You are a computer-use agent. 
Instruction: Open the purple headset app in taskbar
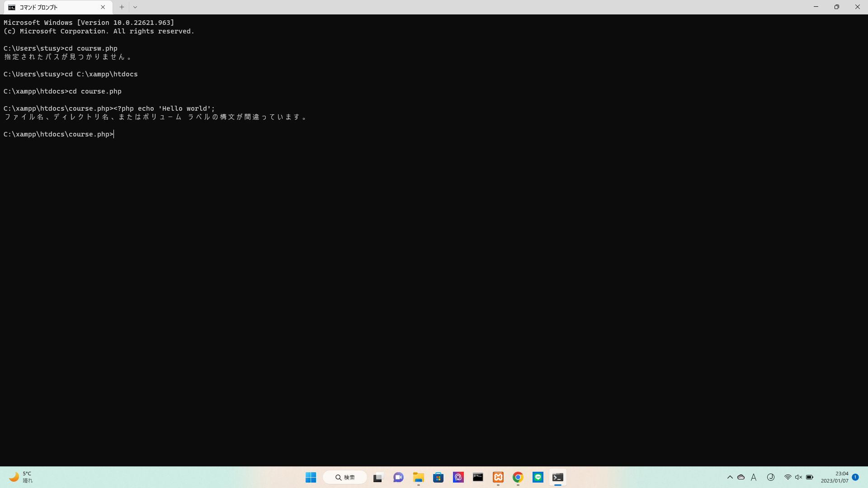pyautogui.click(x=458, y=477)
